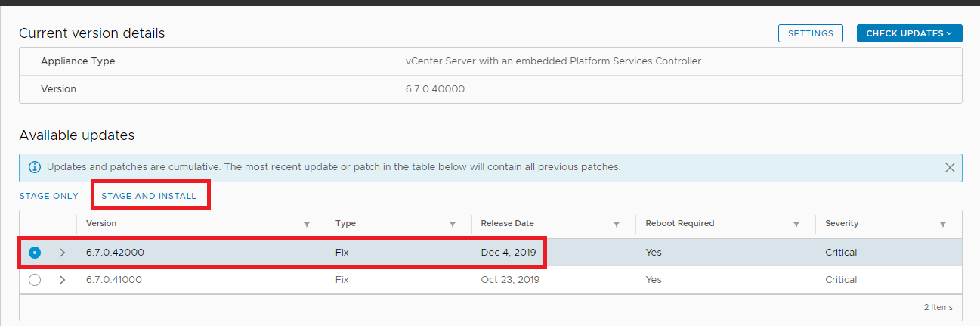Click the Type column filter icon

tap(452, 225)
